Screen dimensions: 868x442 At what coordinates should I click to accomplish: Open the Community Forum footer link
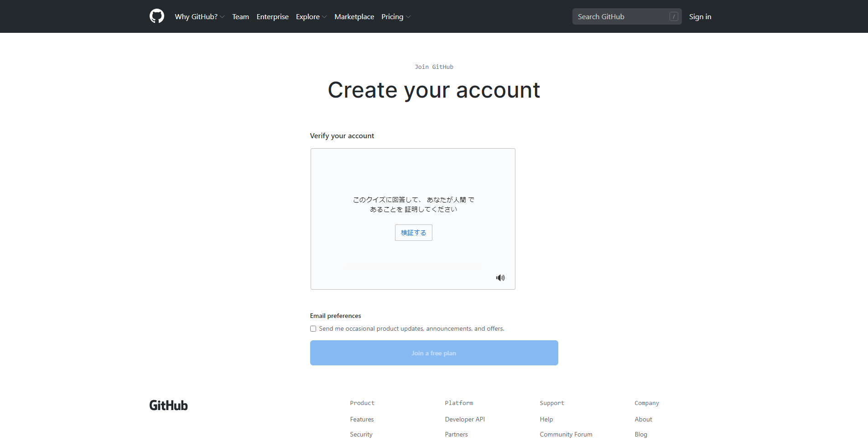[566, 434]
